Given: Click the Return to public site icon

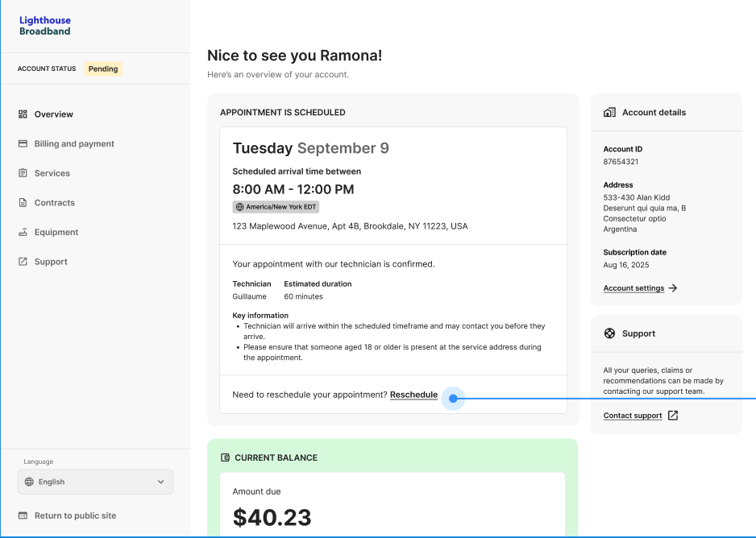Looking at the screenshot, I should (x=23, y=515).
